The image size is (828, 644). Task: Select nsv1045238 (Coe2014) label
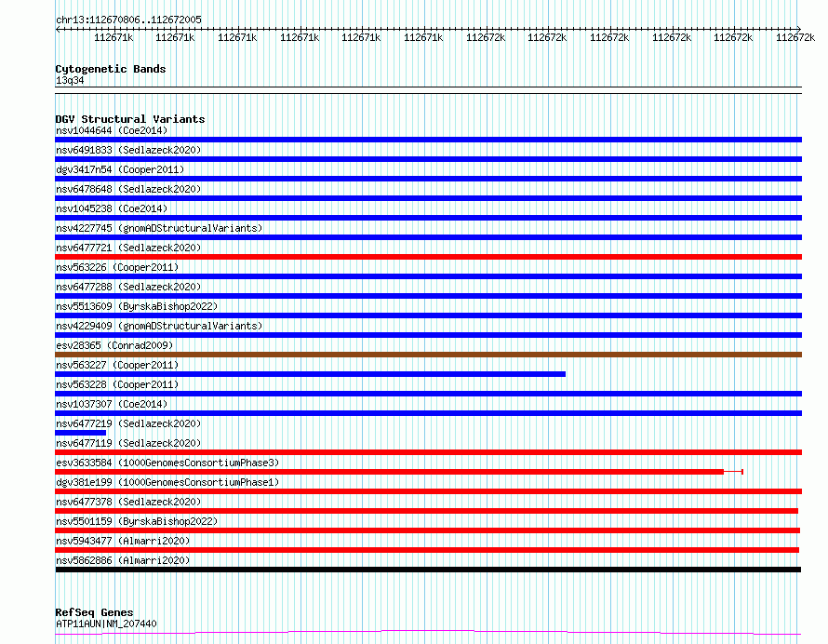click(x=112, y=208)
